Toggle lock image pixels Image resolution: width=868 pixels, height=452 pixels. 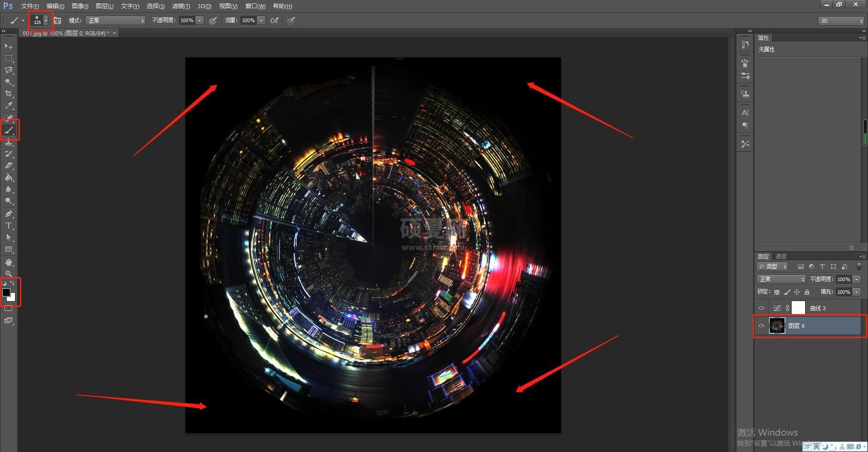click(x=787, y=292)
